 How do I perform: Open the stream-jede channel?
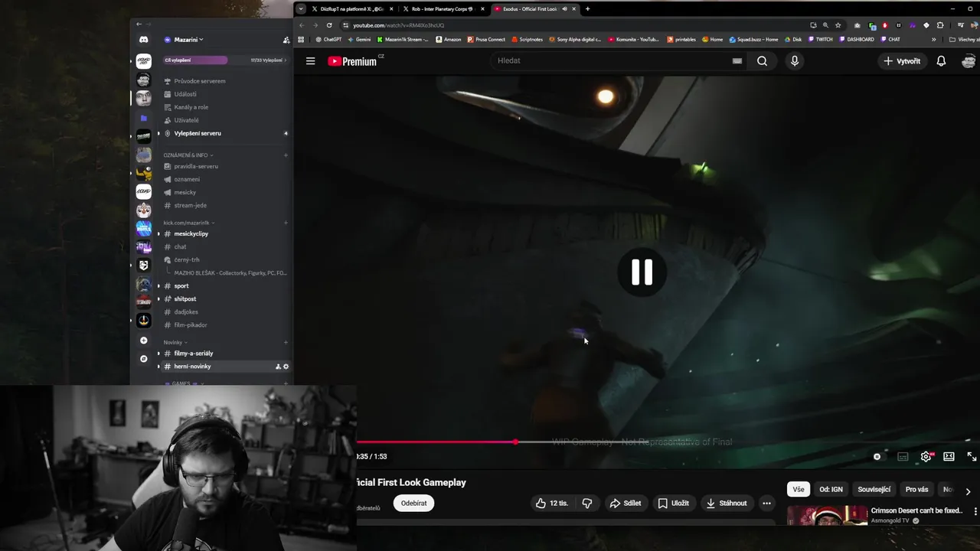click(190, 205)
